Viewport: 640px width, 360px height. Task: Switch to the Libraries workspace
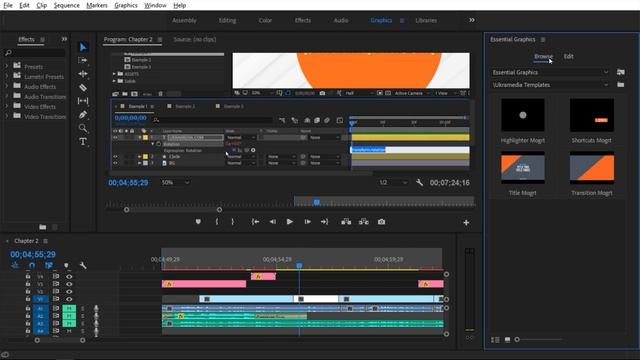click(426, 20)
